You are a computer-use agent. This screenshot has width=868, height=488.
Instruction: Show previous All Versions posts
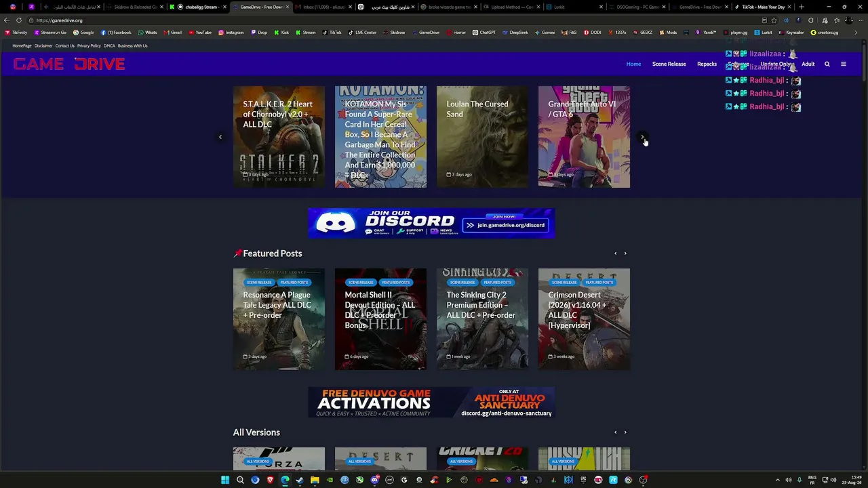pos(615,432)
